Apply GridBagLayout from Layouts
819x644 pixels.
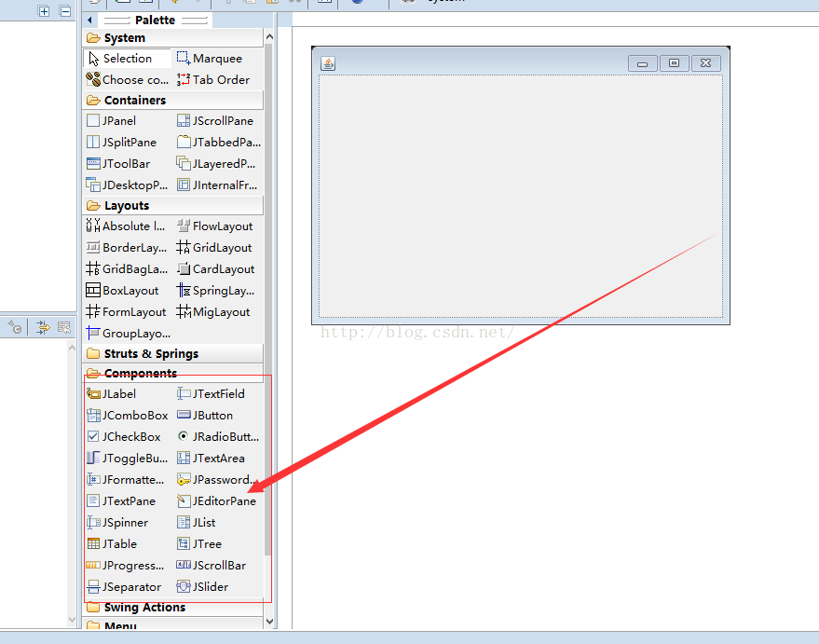click(127, 269)
